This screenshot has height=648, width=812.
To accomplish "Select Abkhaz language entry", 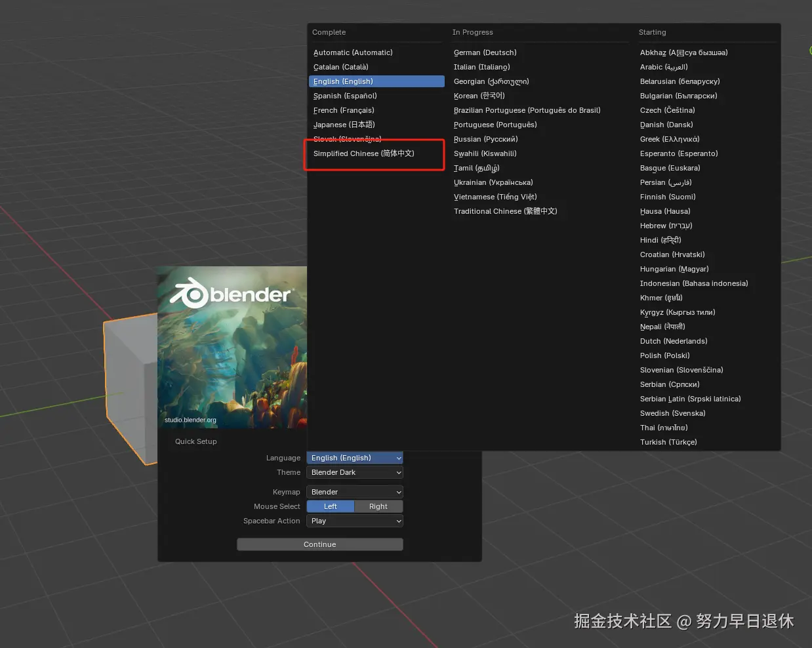I will coord(707,52).
